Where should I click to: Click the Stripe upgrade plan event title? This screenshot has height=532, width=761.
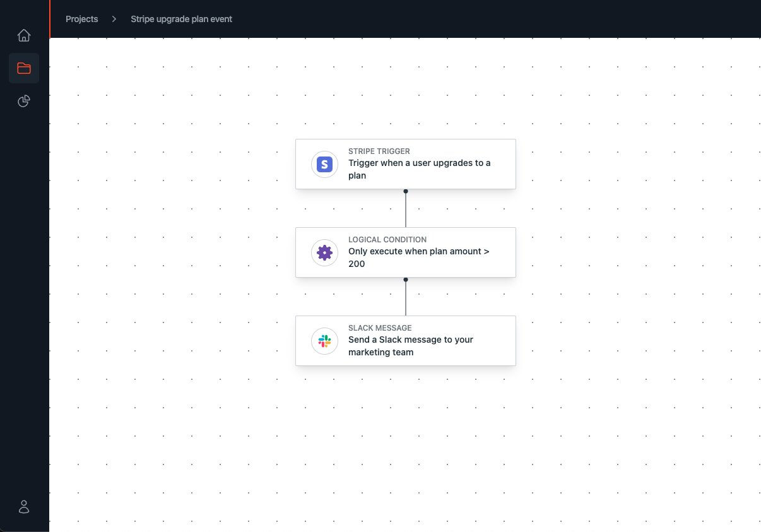181,19
